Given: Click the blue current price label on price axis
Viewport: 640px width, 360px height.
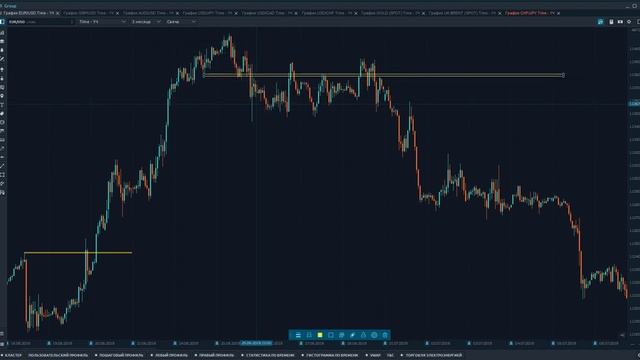Looking at the screenshot, I should pyautogui.click(x=634, y=104).
